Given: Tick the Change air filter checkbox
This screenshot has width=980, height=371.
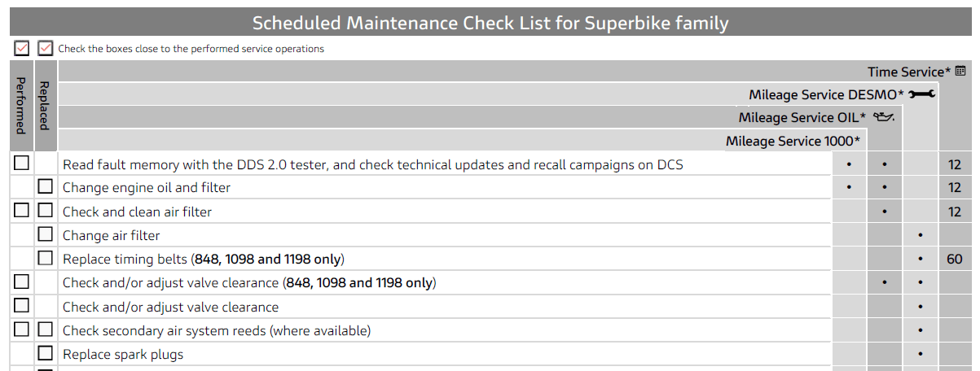Looking at the screenshot, I should coord(46,235).
